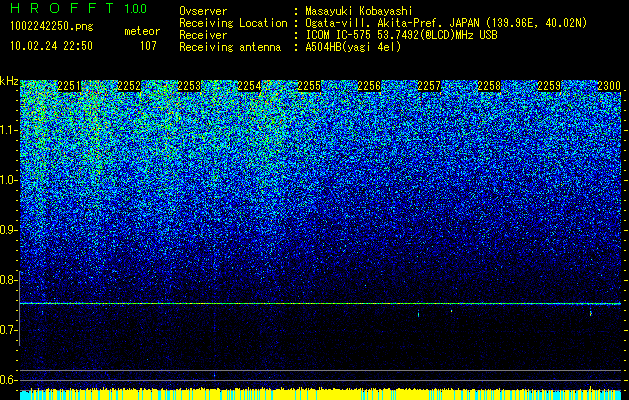Click the 0.7 kHz axis label
Viewport: 629px width, 400px height.
(9, 330)
